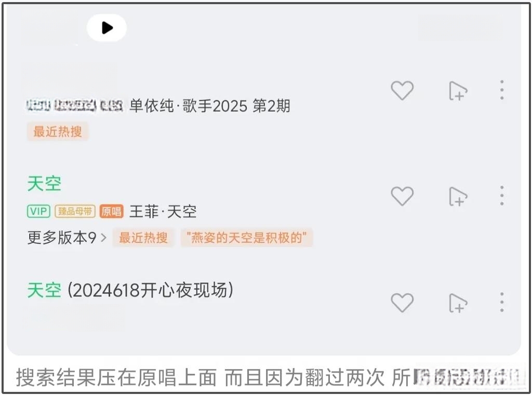The width and height of the screenshot is (532, 395).
Task: Tap 最近热搜 tag under 单依纯 song
Action: [x=58, y=131]
